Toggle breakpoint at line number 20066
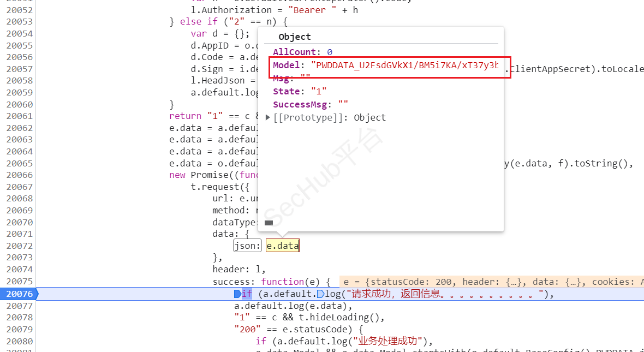 (x=20, y=175)
